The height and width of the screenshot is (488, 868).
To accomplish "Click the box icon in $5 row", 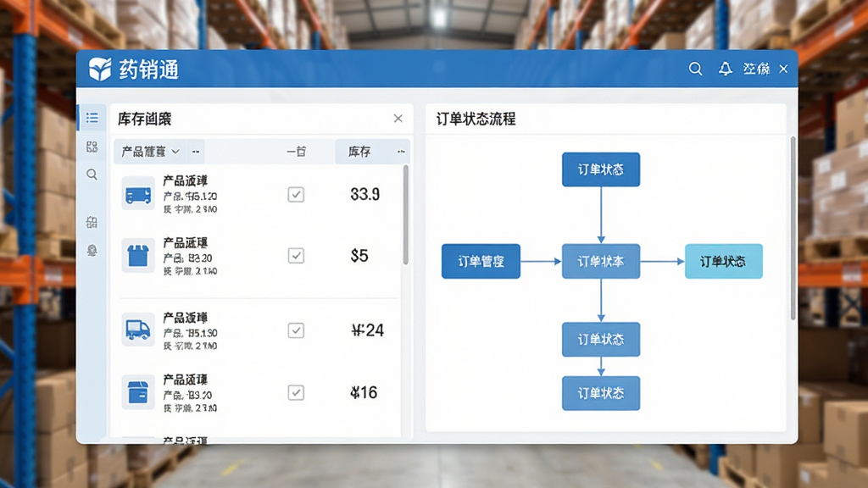I will coord(138,256).
